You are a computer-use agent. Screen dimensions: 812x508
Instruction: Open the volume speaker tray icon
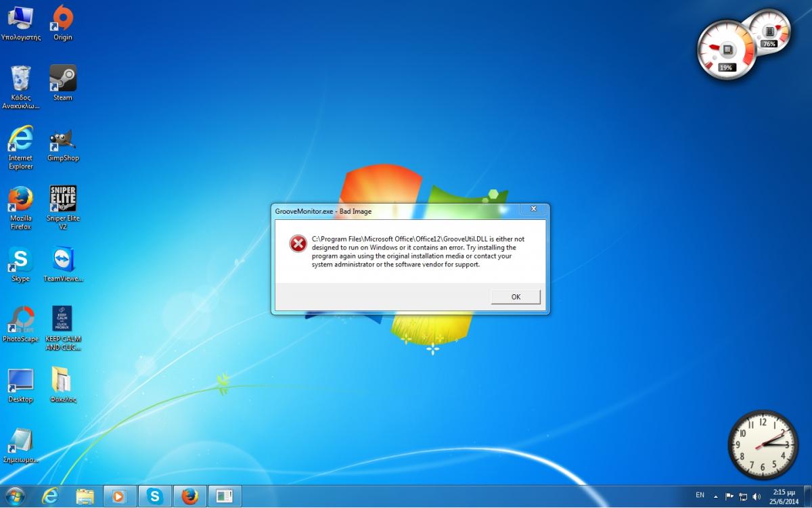(757, 497)
